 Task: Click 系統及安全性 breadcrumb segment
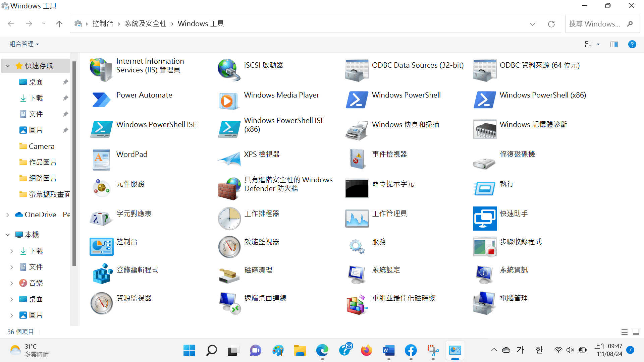[x=146, y=23]
